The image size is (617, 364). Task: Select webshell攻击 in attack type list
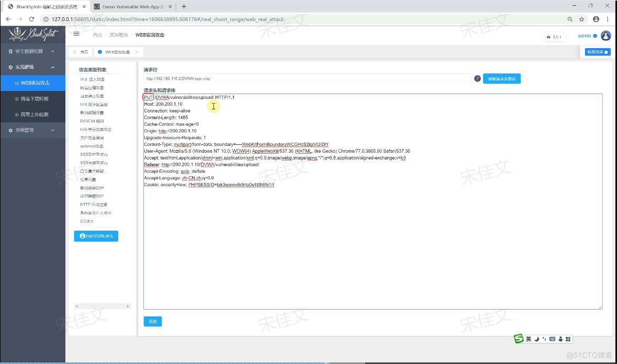[92, 146]
